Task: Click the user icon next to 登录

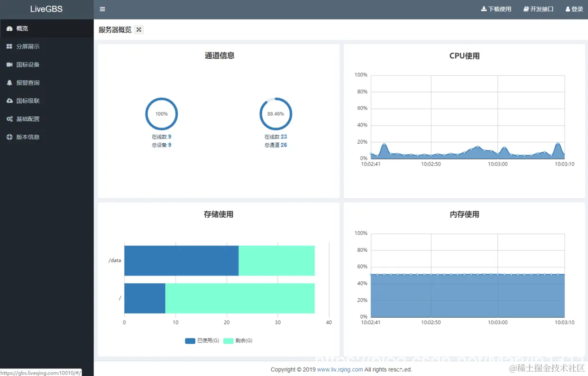Action: (568, 9)
